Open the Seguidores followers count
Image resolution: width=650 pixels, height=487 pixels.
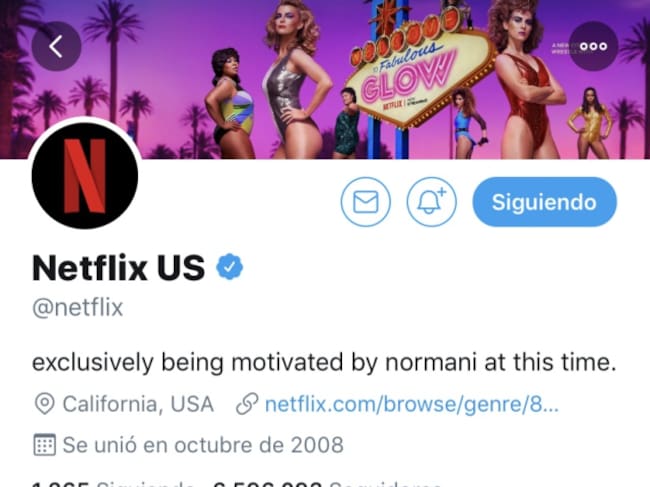point(326,483)
